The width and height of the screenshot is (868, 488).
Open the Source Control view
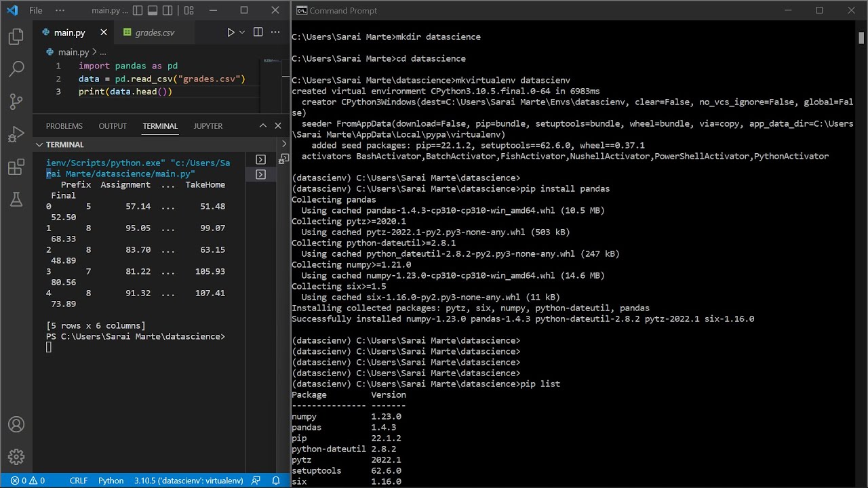click(16, 102)
